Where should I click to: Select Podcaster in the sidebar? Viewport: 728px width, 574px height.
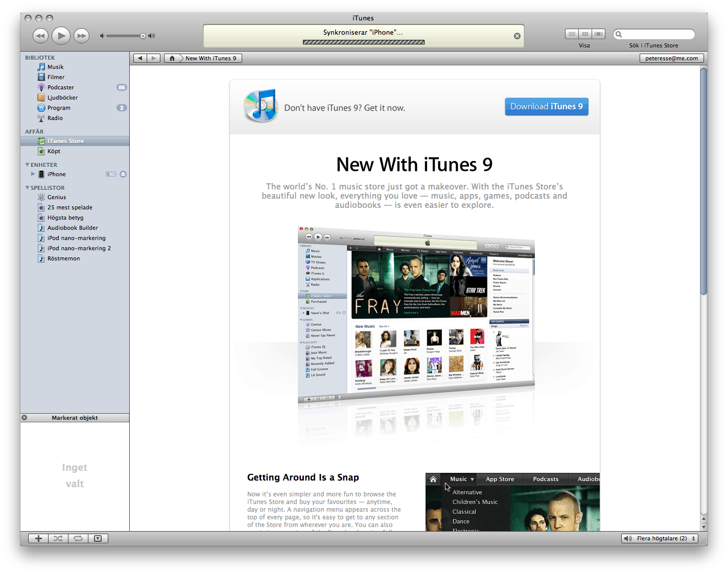click(60, 87)
